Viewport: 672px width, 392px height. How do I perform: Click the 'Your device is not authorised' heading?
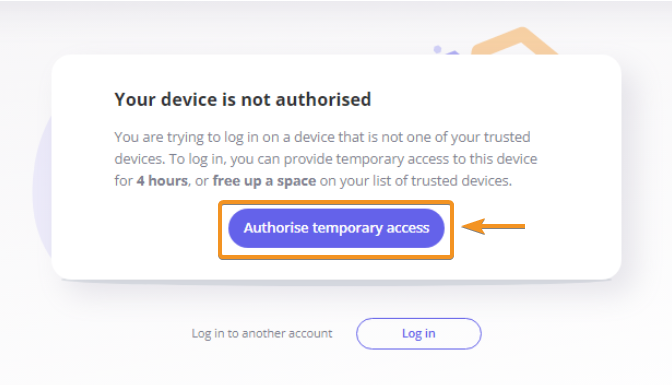click(x=243, y=99)
